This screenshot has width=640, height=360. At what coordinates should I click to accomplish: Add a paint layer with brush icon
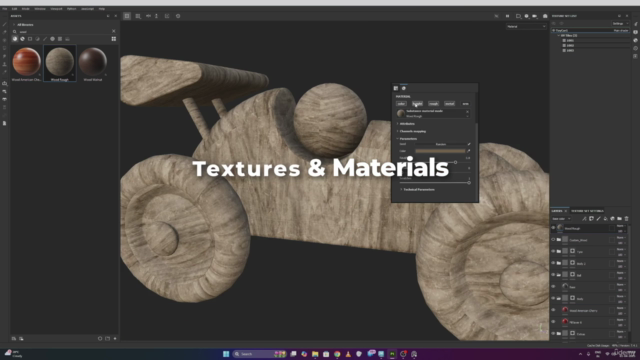click(598, 219)
